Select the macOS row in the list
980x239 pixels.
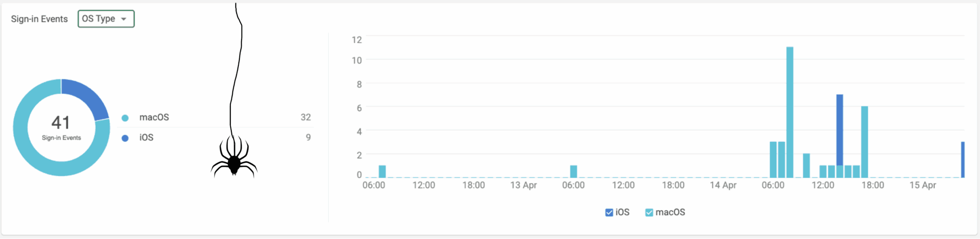[x=216, y=117]
